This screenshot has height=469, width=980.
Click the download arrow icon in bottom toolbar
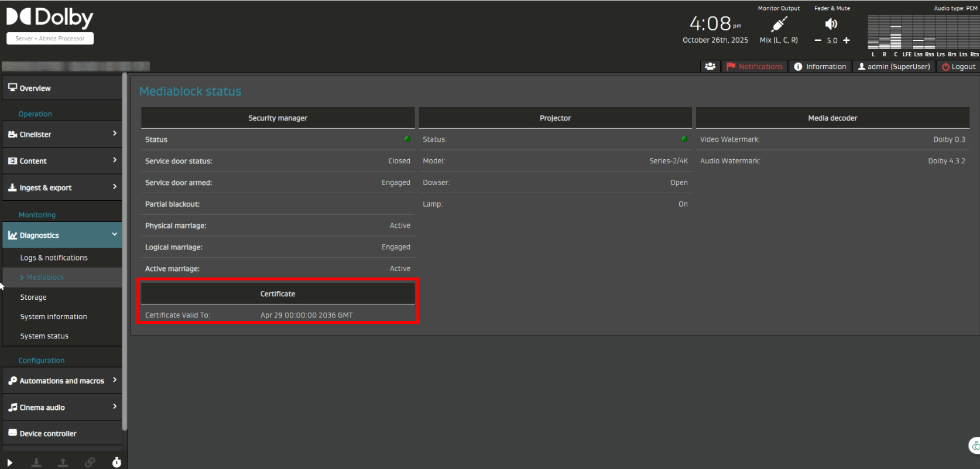coord(36,463)
